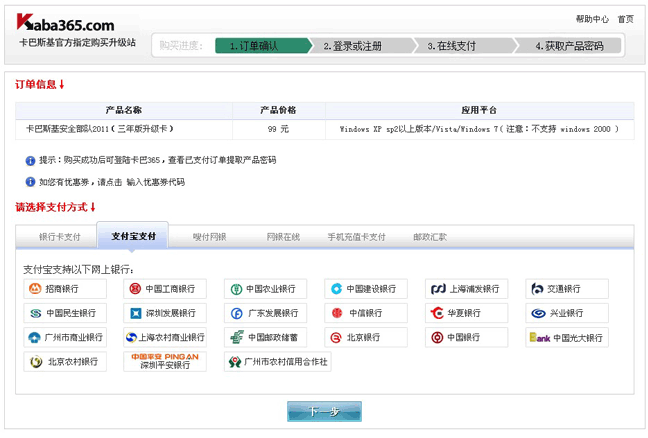
Task: Choose 招商银行 bank icon
Action: pos(65,289)
